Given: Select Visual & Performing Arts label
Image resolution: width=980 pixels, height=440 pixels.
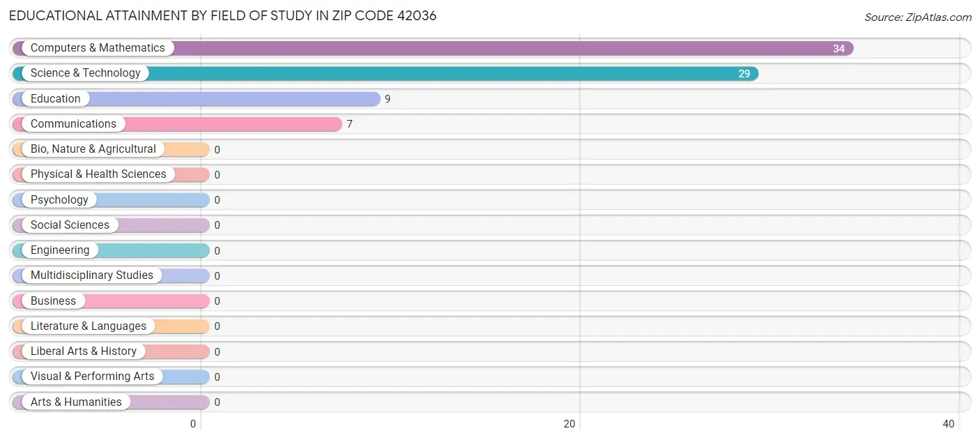Looking at the screenshot, I should point(93,377).
